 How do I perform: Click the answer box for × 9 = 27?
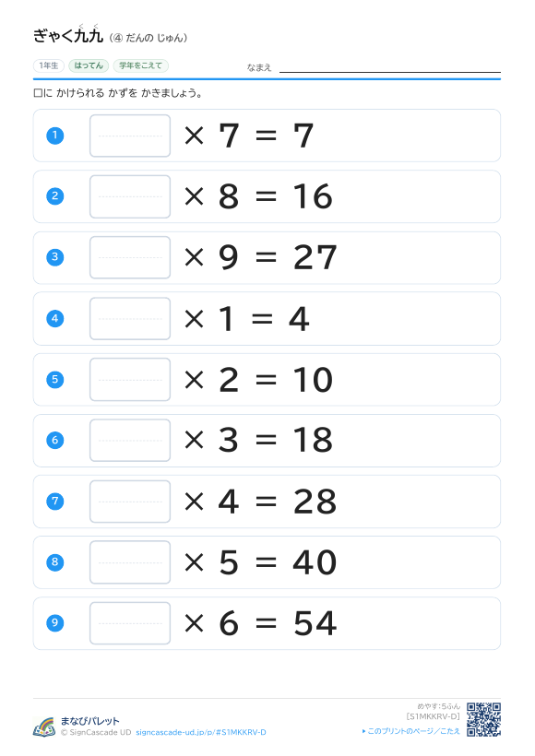(x=130, y=257)
